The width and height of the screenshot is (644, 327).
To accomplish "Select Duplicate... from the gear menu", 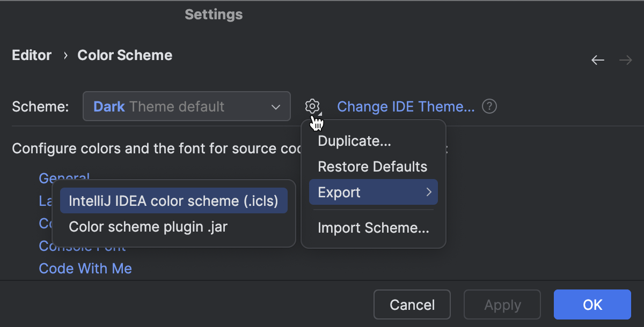I will click(354, 141).
